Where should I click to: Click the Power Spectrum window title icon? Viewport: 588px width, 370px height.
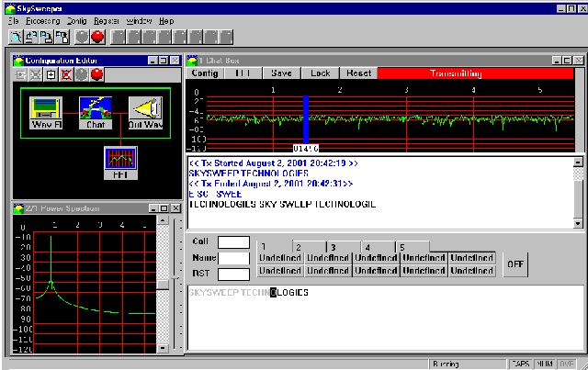tap(18, 208)
